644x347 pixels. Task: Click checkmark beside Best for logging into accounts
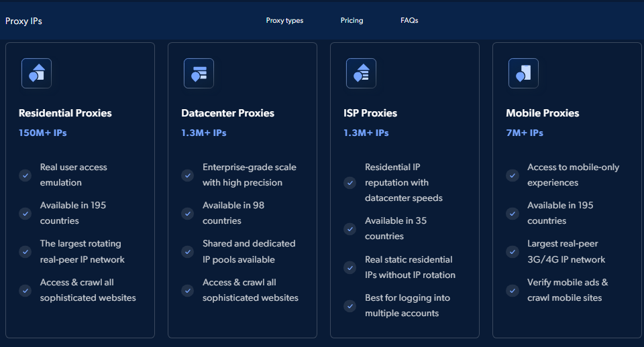[x=350, y=306]
